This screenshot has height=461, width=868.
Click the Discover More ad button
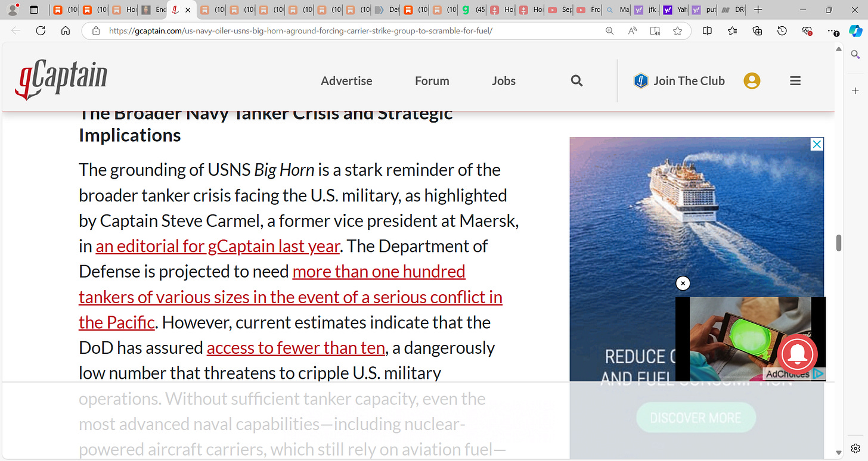[x=696, y=418]
